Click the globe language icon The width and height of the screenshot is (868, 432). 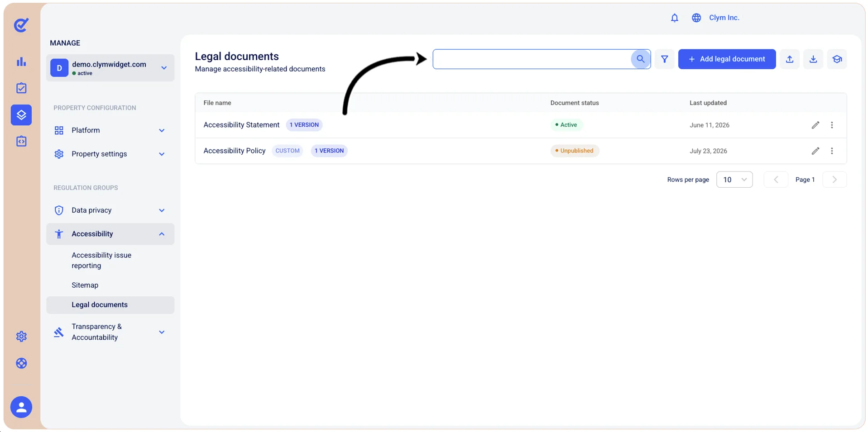click(x=696, y=18)
